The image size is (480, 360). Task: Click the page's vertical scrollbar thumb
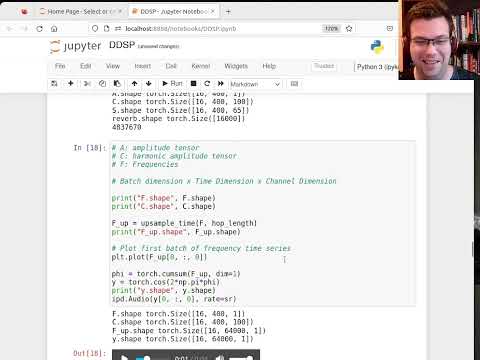pyautogui.click(x=473, y=249)
